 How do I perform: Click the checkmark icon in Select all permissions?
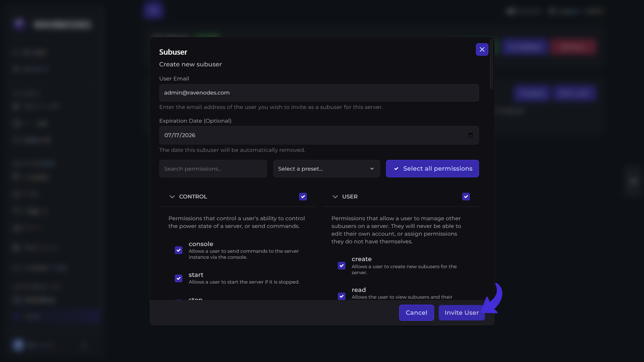[x=396, y=169]
